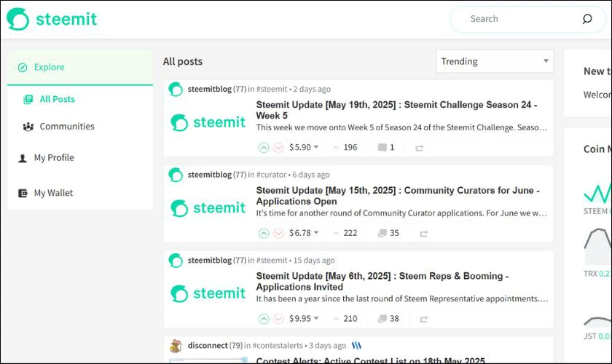Open the Community Curators for June title
612x364 pixels.
pos(398,195)
